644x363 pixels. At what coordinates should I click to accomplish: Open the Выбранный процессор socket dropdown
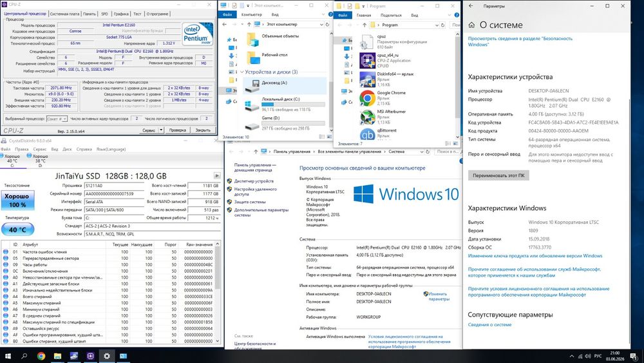click(57, 119)
